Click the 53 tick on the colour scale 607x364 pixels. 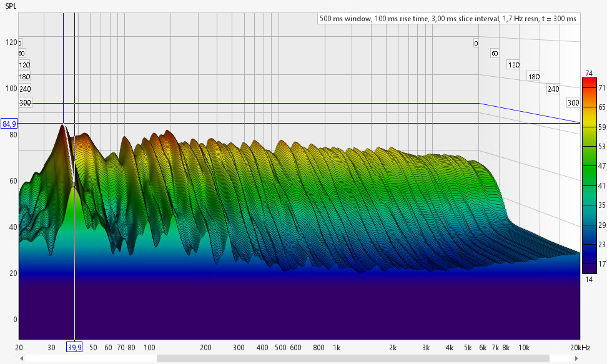coord(602,146)
